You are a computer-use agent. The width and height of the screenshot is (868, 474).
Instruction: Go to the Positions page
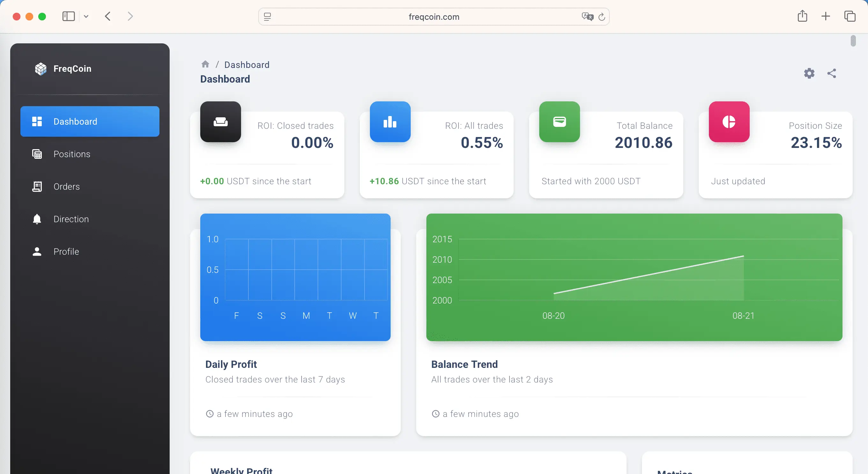(x=90, y=154)
